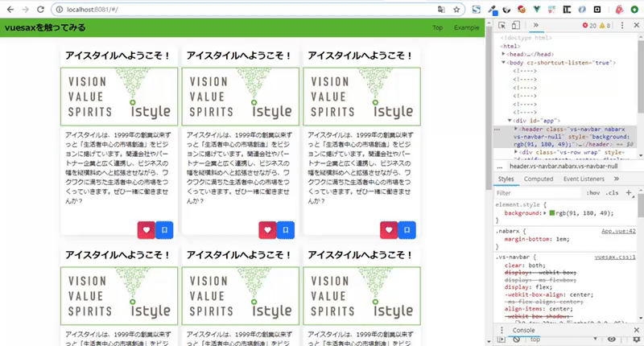644x346 pixels.
Task: Open the black square extension icon
Action: (597, 10)
